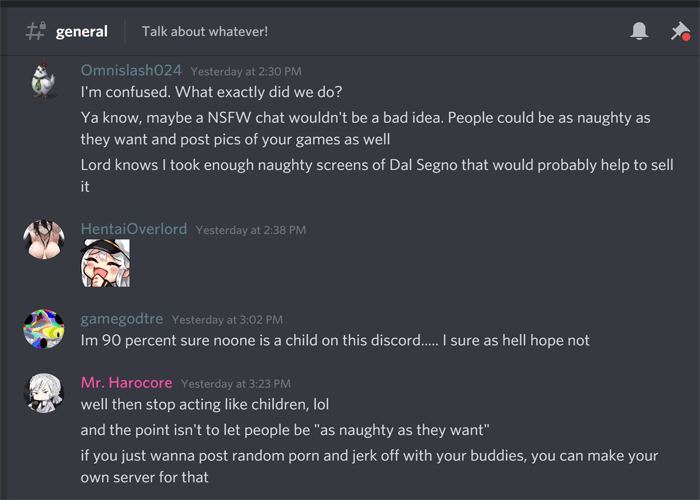Image resolution: width=700 pixels, height=500 pixels.
Task: Click the "Yesterday at 3:02 PM" timestamp
Action: coord(227,320)
